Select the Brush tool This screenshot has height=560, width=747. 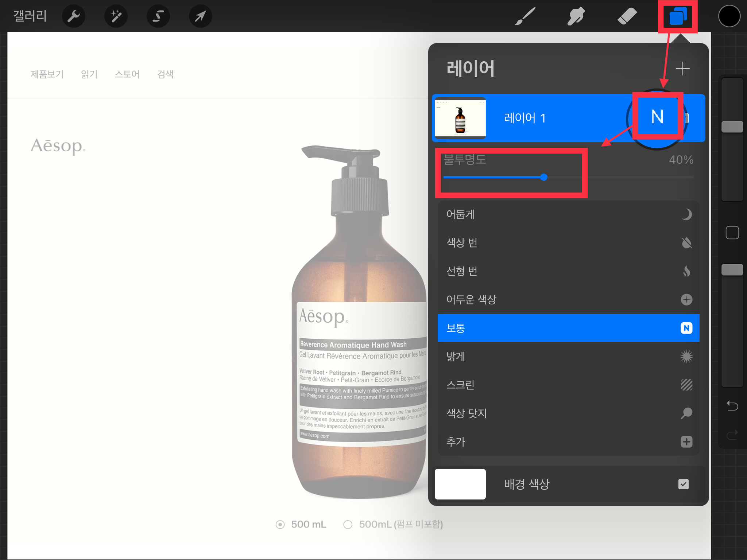tap(525, 16)
